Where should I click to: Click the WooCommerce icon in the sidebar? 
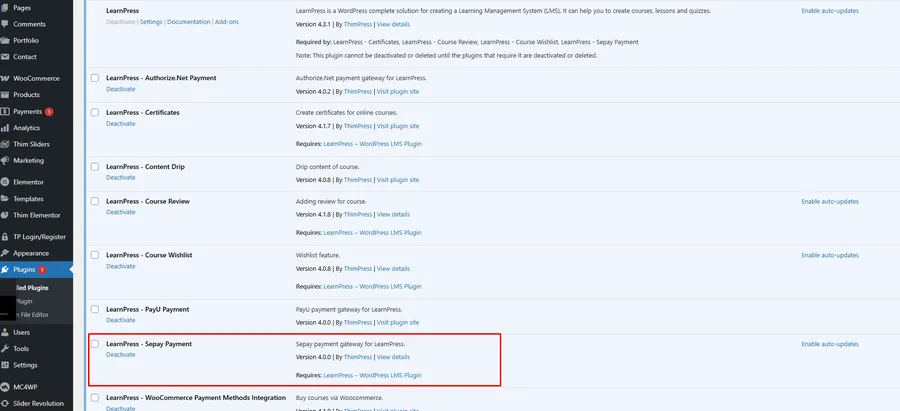pos(6,78)
